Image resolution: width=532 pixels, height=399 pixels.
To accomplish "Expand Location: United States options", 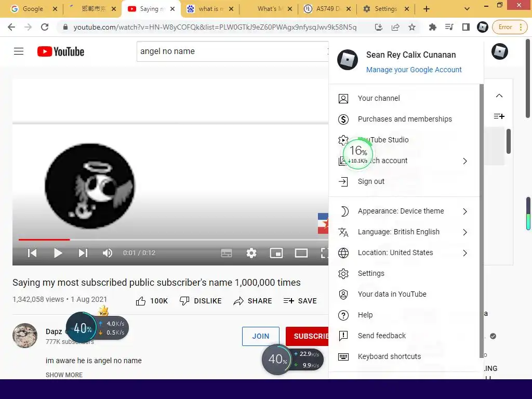I will point(404,253).
